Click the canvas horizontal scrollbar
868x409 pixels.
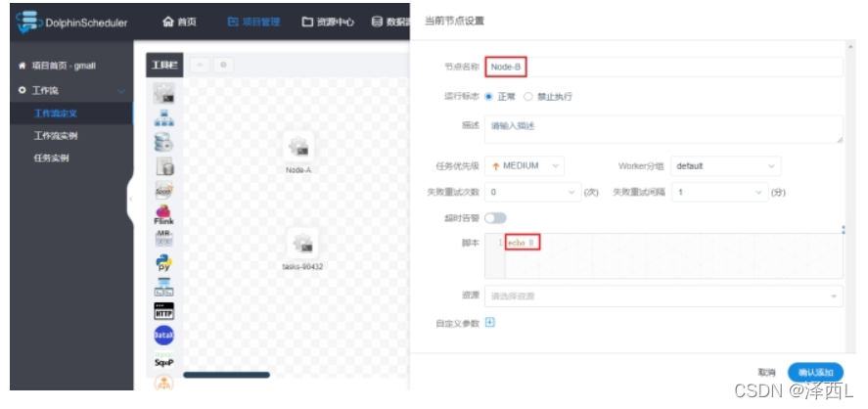pyautogui.click(x=226, y=375)
